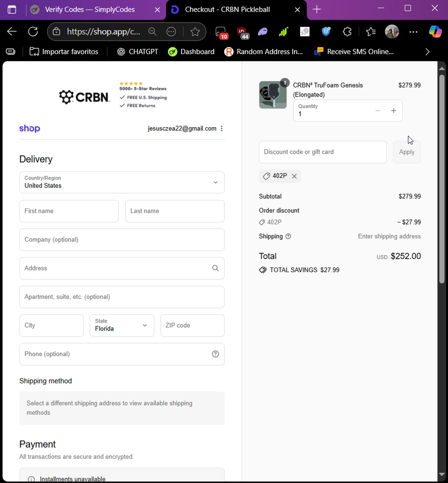Screen dimensions: 448x483
Task: Click the browser back arrow
Action: point(12,32)
